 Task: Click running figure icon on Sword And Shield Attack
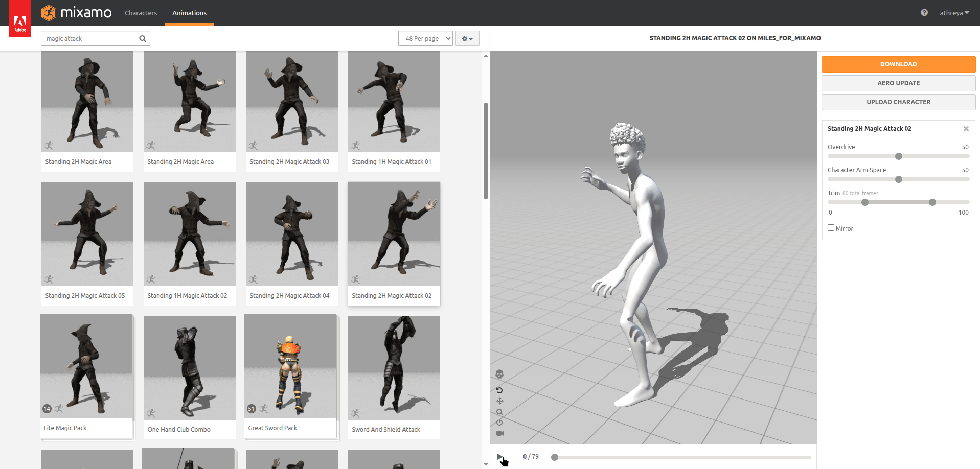(x=355, y=413)
